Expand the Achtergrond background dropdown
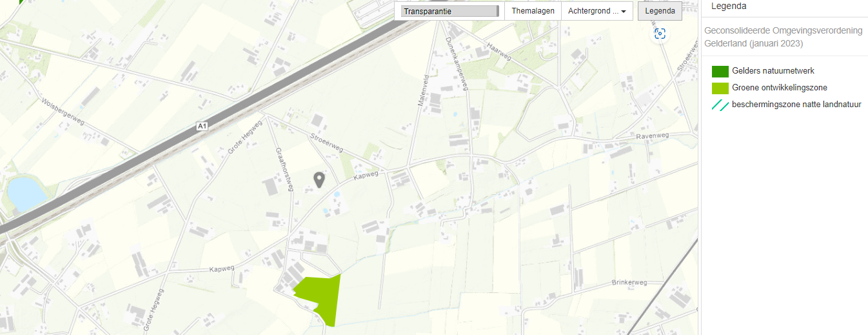The width and height of the screenshot is (868, 335). pos(597,11)
